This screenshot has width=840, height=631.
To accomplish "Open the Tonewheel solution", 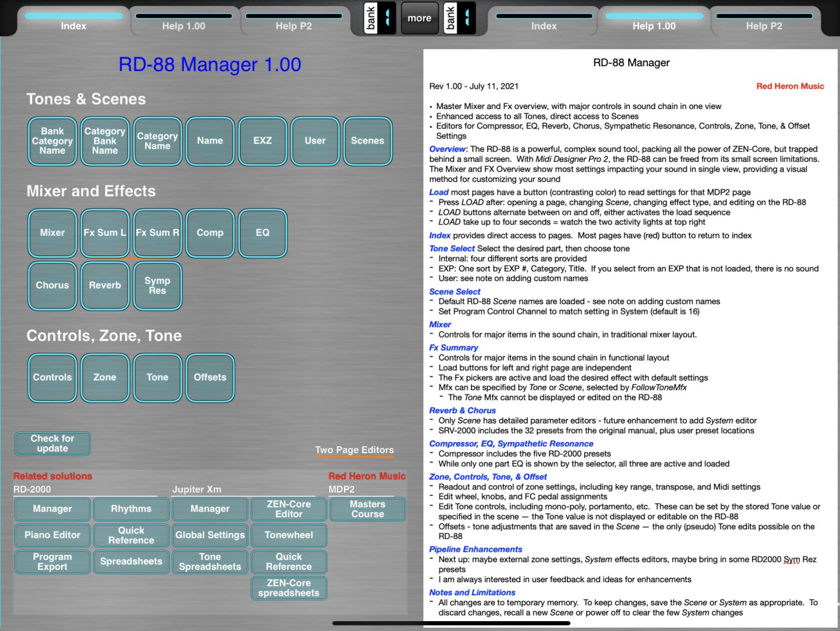I will click(289, 535).
